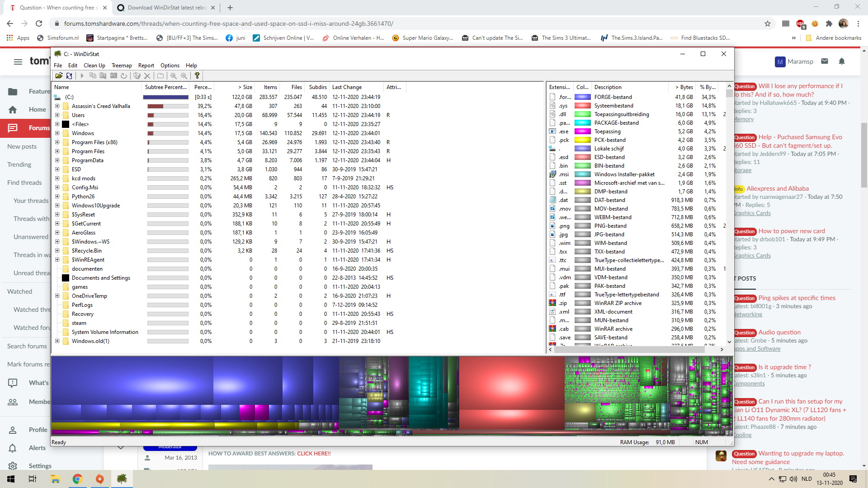Expand the kcd mods folder node

(57, 178)
